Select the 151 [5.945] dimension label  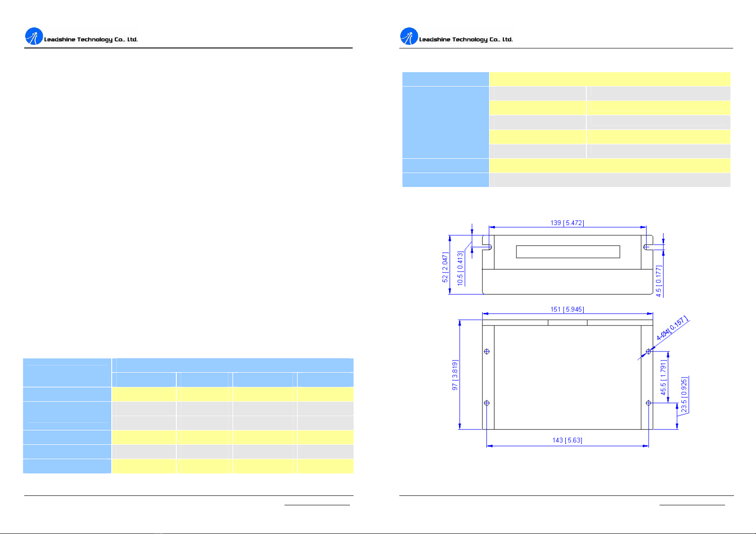coord(567,309)
